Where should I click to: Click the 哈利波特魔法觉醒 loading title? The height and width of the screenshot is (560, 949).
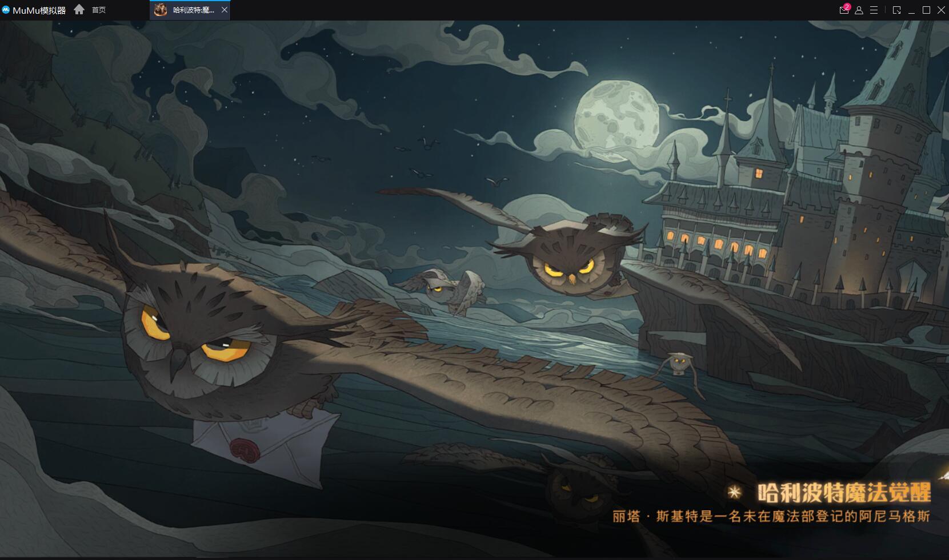pos(844,492)
